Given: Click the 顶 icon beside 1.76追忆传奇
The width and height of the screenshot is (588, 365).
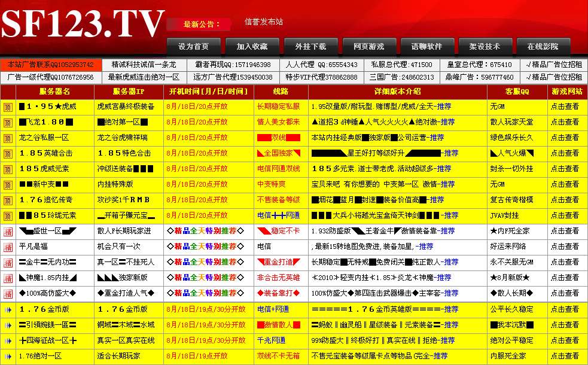Looking at the screenshot, I should pyautogui.click(x=8, y=200).
